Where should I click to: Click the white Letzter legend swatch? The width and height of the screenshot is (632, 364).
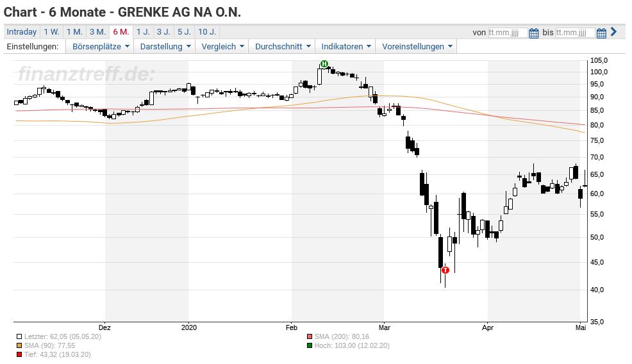pyautogui.click(x=19, y=336)
